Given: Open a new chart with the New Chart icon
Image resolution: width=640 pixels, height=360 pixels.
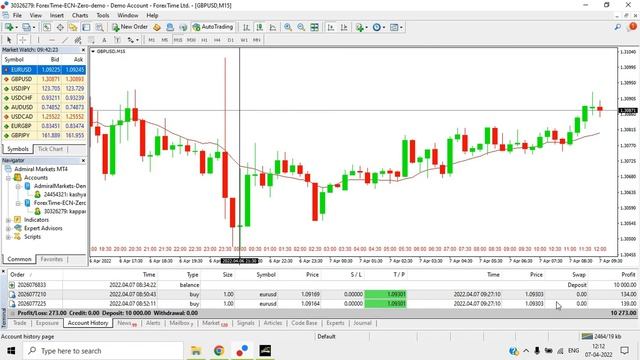Looking at the screenshot, I should (x=9, y=27).
